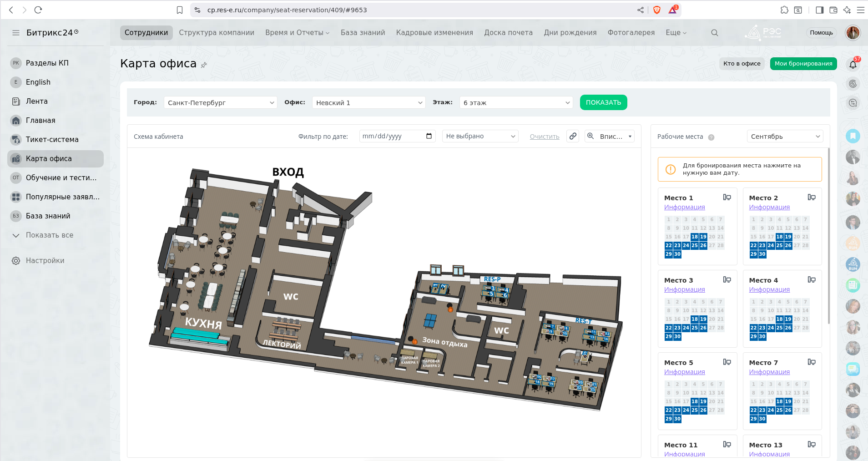The height and width of the screenshot is (461, 868).
Task: Click the pin icon beside Карта офиса title
Action: pos(204,65)
